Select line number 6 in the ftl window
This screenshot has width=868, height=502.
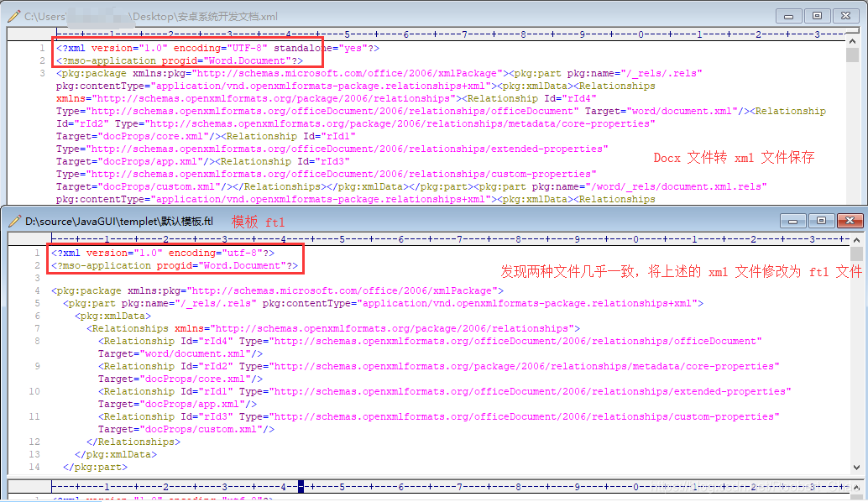pos(37,316)
